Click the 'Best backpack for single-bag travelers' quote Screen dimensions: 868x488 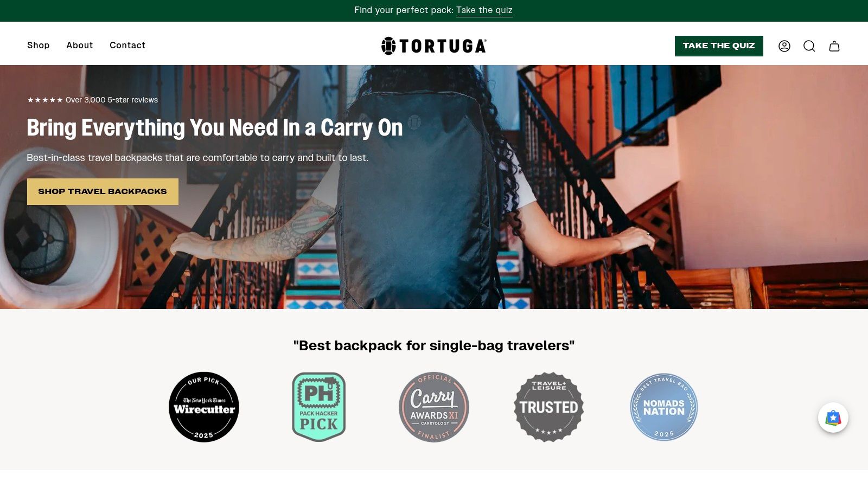tap(434, 345)
